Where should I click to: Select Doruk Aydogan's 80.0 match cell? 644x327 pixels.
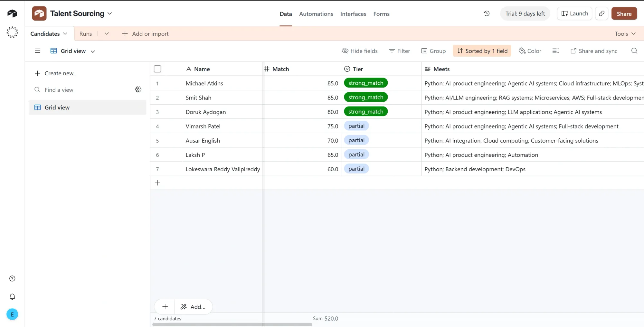coord(302,112)
